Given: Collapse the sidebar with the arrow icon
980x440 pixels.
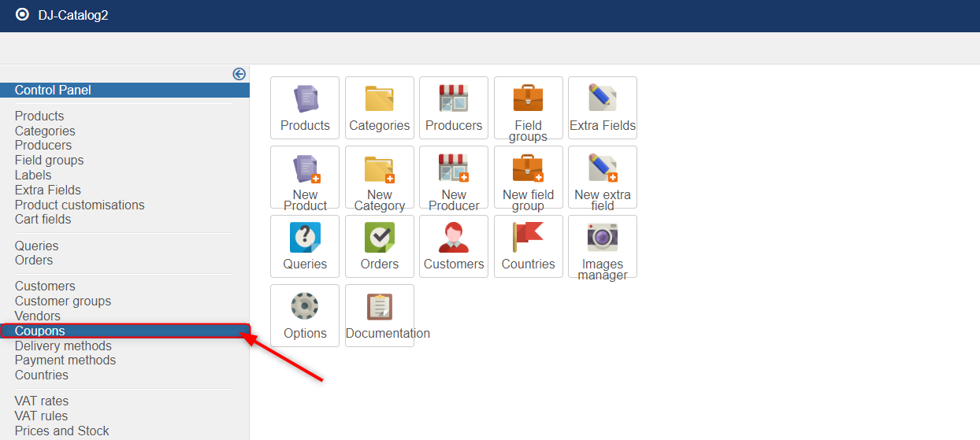Looking at the screenshot, I should [239, 74].
